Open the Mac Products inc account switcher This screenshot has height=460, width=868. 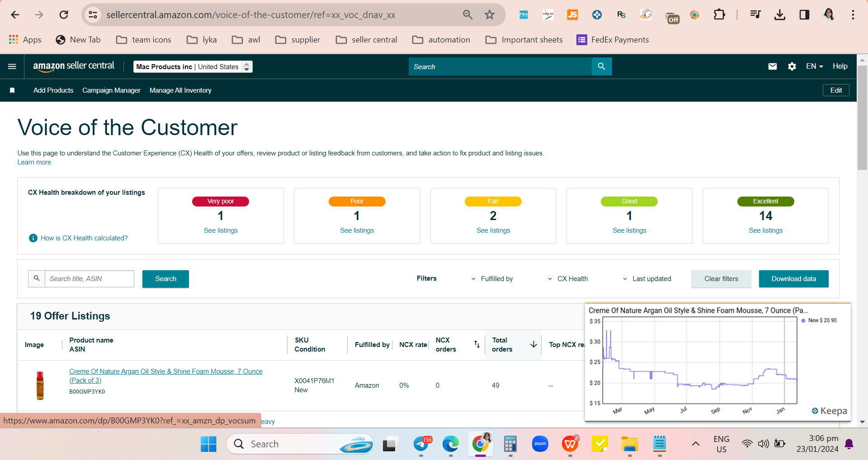pos(193,67)
